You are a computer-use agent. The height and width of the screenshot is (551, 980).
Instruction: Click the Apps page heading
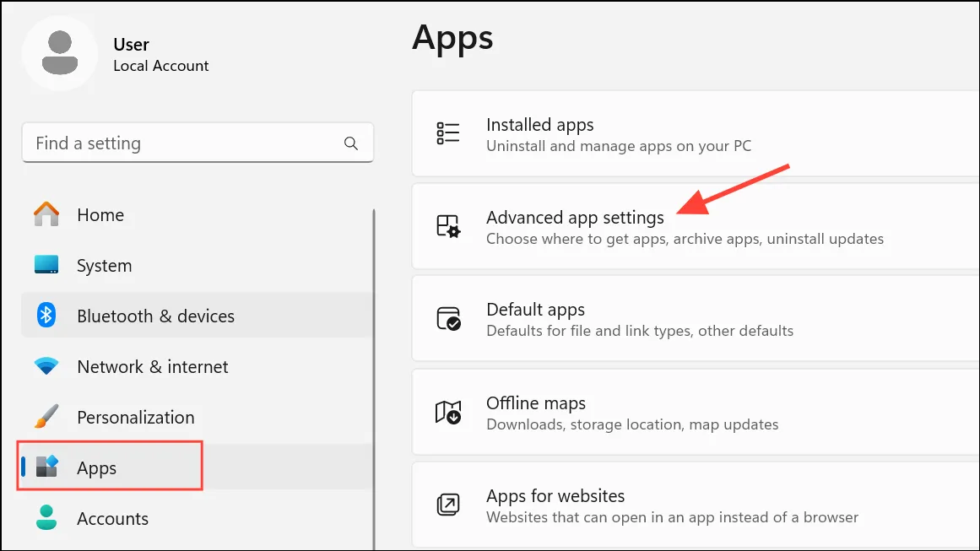tap(453, 39)
